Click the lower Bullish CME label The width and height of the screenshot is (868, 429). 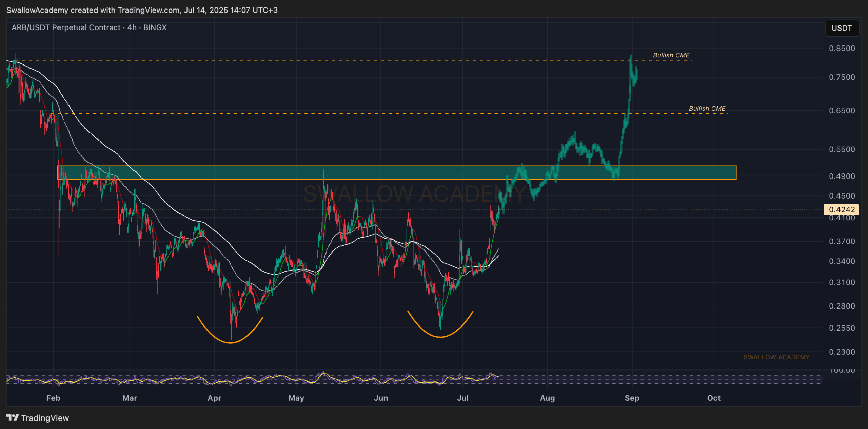coord(707,108)
